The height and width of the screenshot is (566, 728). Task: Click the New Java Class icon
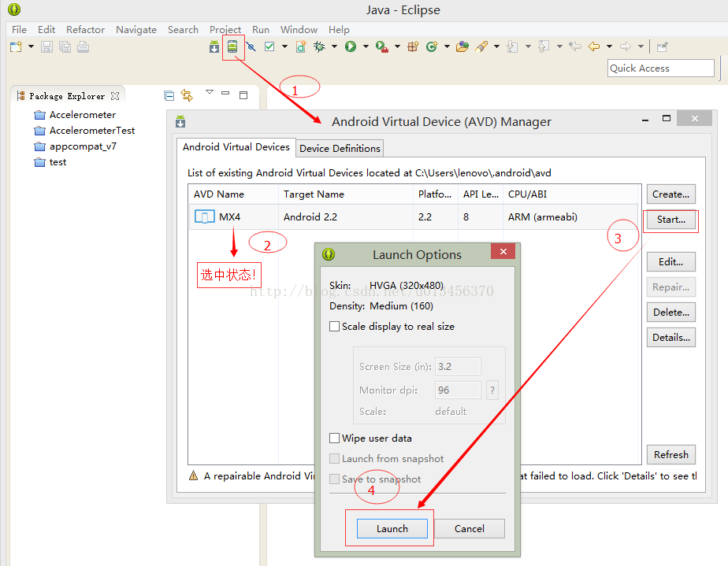coord(432,46)
